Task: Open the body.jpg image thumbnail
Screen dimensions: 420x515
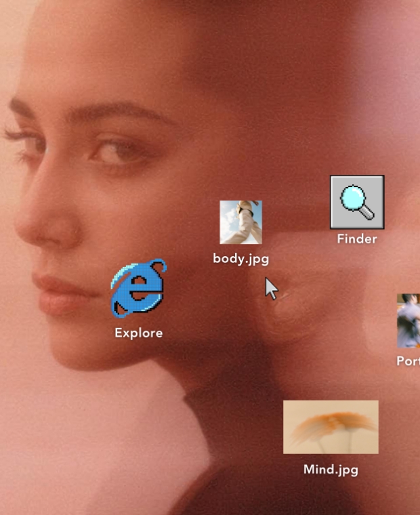Action: pyautogui.click(x=240, y=222)
